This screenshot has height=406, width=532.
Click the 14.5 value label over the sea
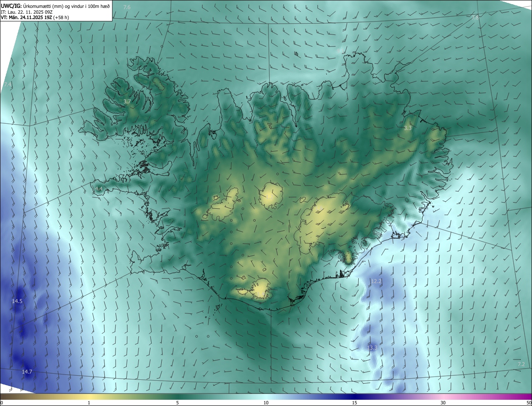(17, 301)
